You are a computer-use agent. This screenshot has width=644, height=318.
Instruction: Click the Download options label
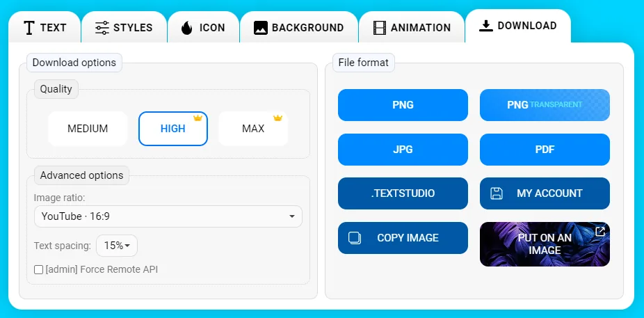pos(74,63)
